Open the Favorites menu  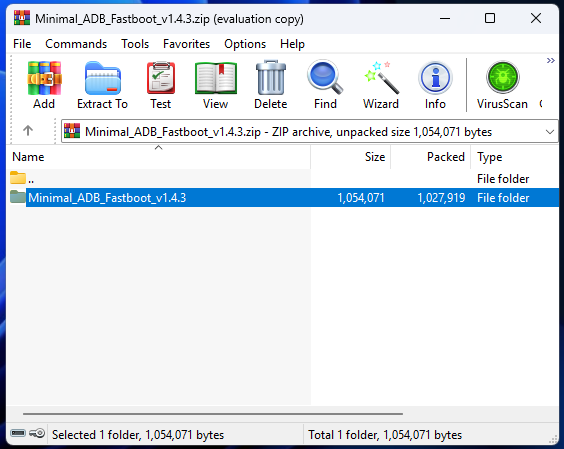coord(186,44)
